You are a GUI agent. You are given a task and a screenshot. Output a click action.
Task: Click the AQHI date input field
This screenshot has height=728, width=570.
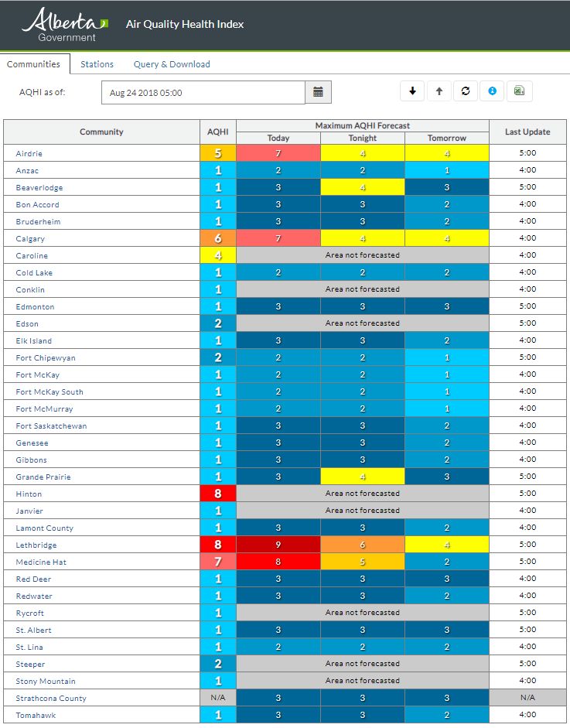tap(203, 93)
